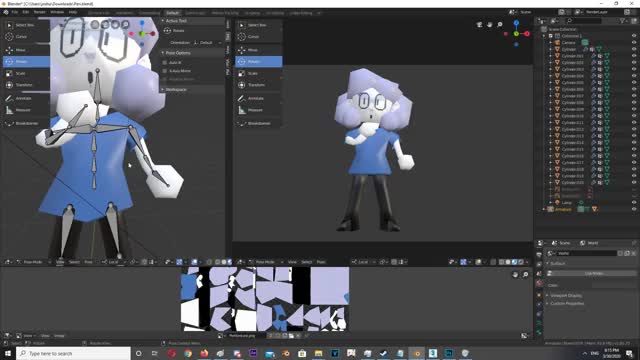Image resolution: width=640 pixels, height=360 pixels.
Task: Select the Select Box tool in right viewport
Action: [x=259, y=25]
